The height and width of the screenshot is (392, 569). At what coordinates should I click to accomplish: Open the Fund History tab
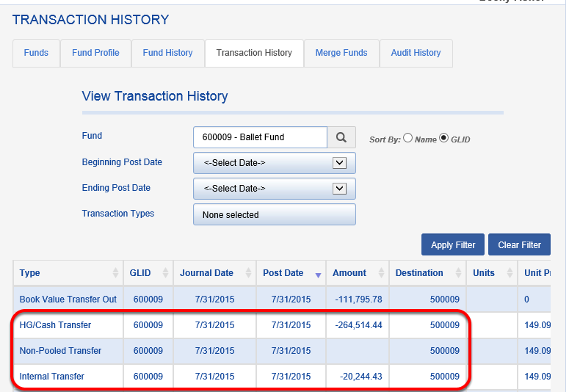[x=167, y=53]
